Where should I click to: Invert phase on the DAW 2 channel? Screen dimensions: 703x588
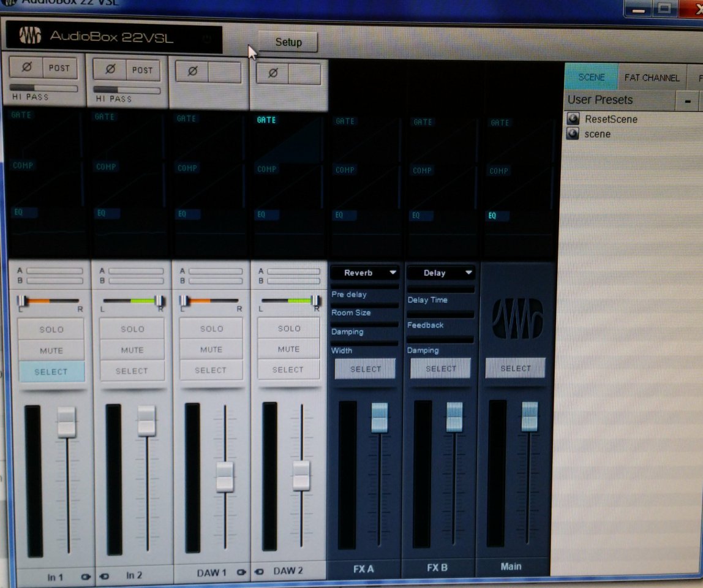273,73
